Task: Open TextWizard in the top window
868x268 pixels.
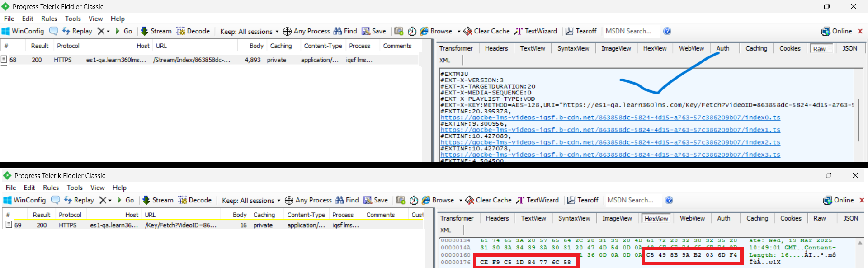Action: [536, 31]
